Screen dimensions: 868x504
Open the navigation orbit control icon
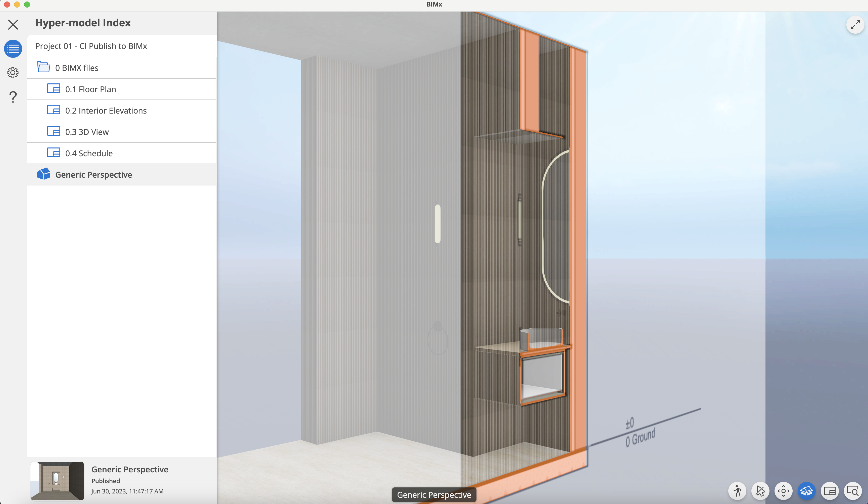783,491
